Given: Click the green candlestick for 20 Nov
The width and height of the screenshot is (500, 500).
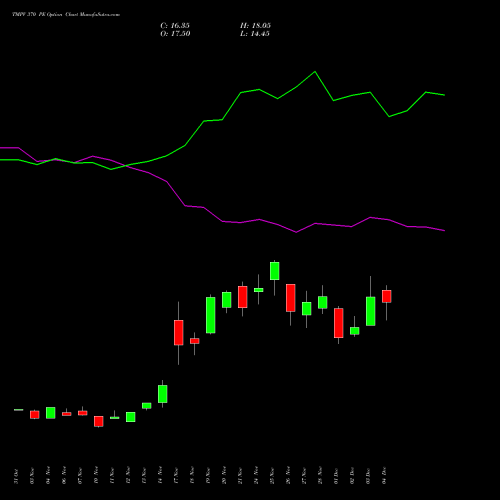Looking at the screenshot, I should pos(227,300).
